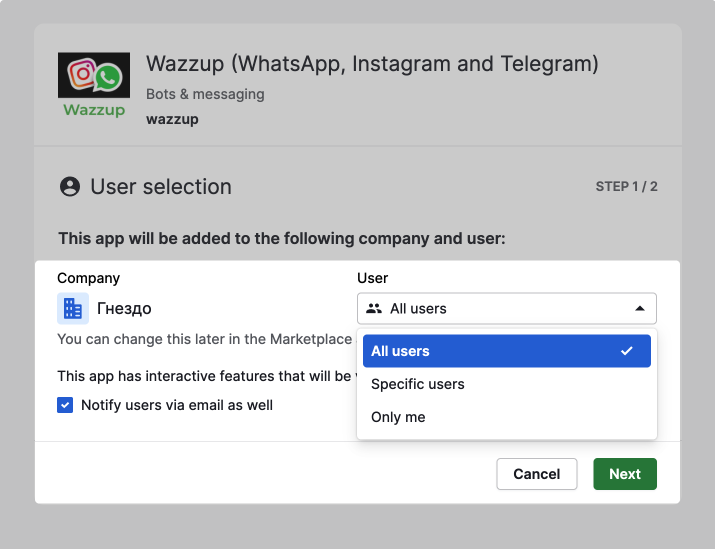This screenshot has width=715, height=549.
Task: Click the account icon beside User selection
Action: click(69, 187)
